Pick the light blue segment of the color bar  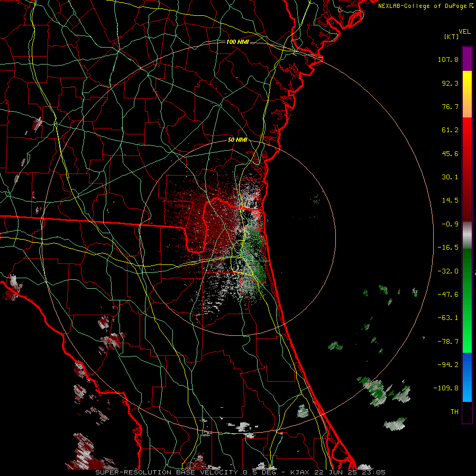467,390
